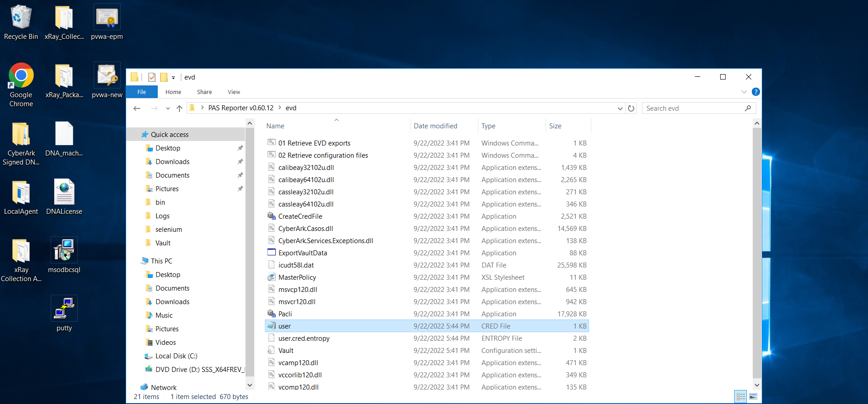Select the Vault configuration settings file
The height and width of the screenshot is (404, 868).
coord(286,350)
